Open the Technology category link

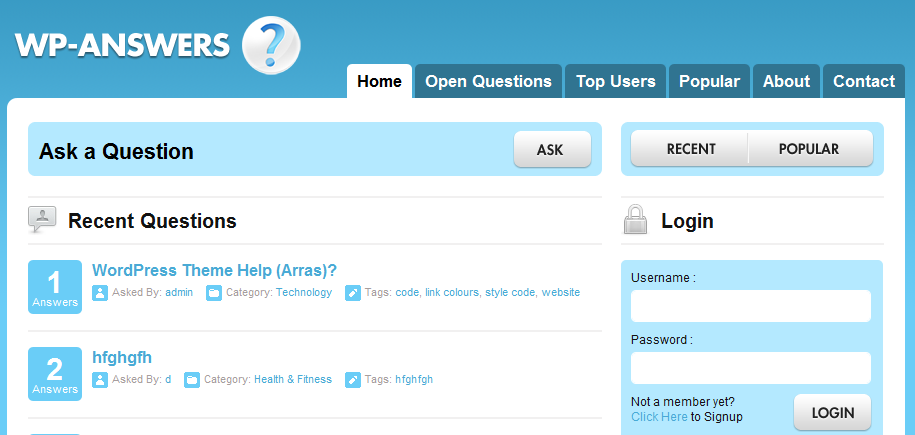click(x=304, y=293)
